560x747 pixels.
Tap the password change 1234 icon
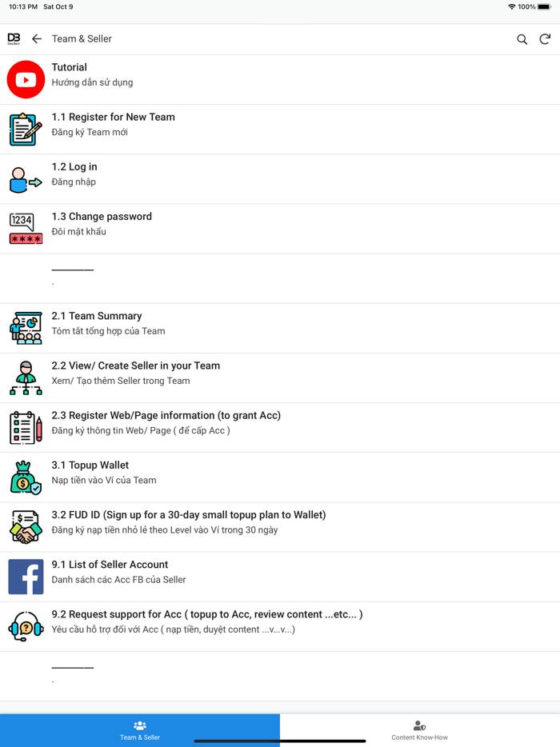(x=26, y=229)
